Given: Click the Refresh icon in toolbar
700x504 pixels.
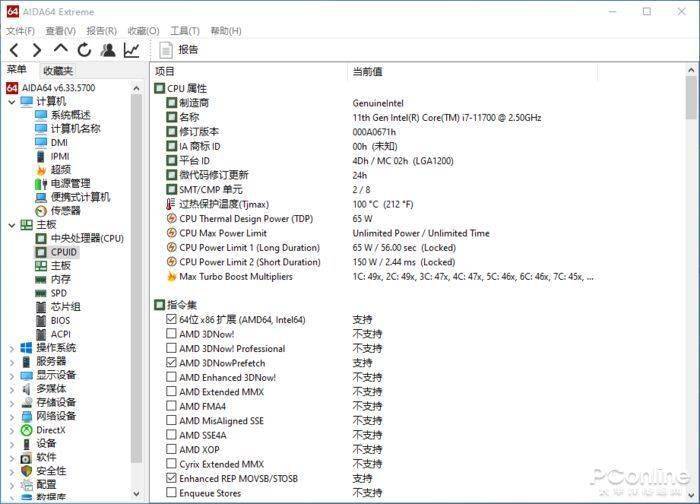Looking at the screenshot, I should point(84,50).
